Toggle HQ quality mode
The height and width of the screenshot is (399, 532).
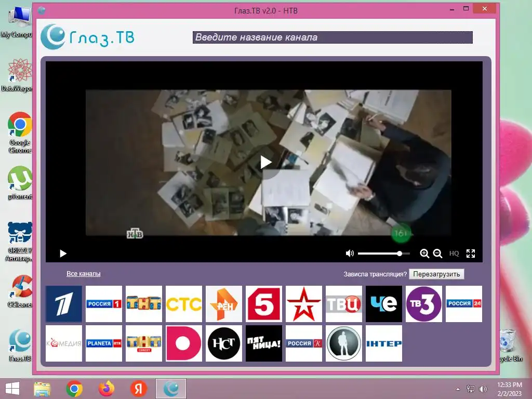[454, 254]
